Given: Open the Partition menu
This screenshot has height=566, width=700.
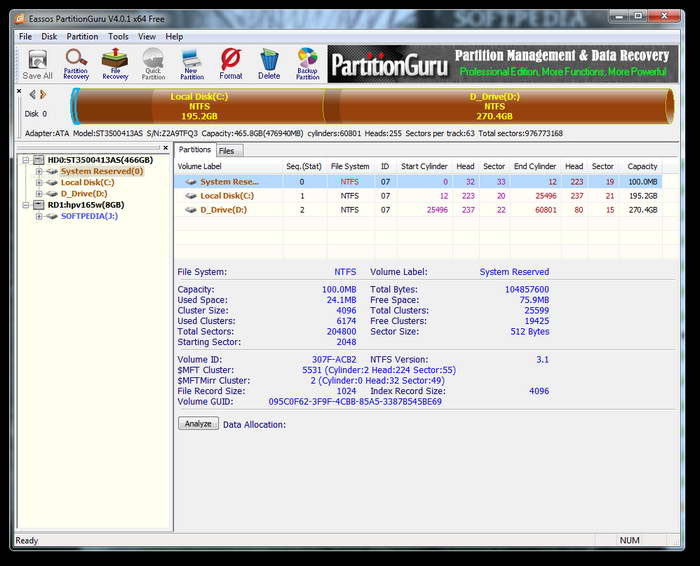Looking at the screenshot, I should point(82,37).
